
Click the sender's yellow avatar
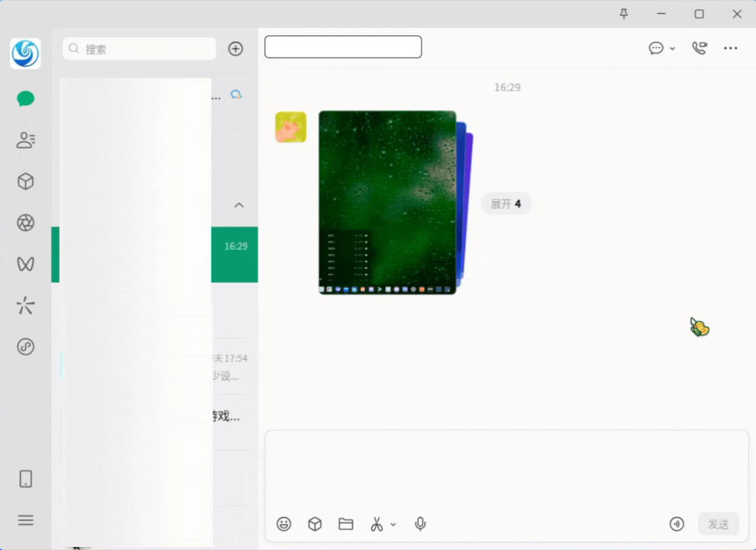[x=291, y=128]
